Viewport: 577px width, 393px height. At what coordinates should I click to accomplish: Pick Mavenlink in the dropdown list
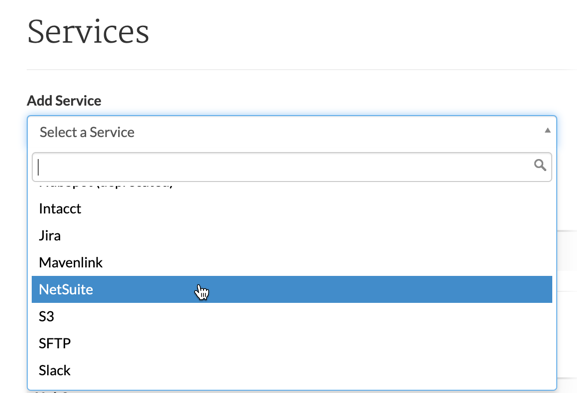tap(292, 262)
